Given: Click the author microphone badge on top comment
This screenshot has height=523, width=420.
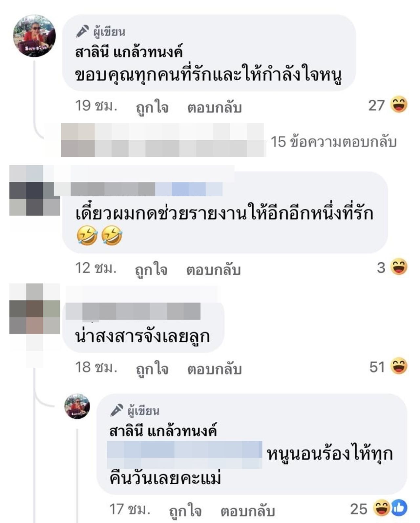Looking at the screenshot, I should [x=82, y=31].
